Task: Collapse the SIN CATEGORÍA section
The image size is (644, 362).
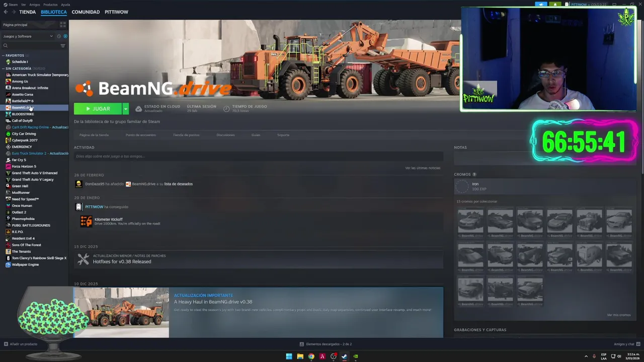Action: [3, 68]
